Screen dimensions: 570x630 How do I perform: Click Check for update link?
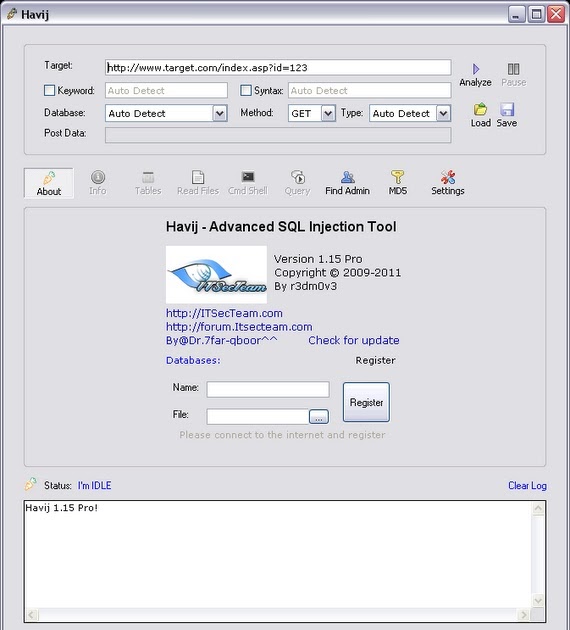(353, 340)
